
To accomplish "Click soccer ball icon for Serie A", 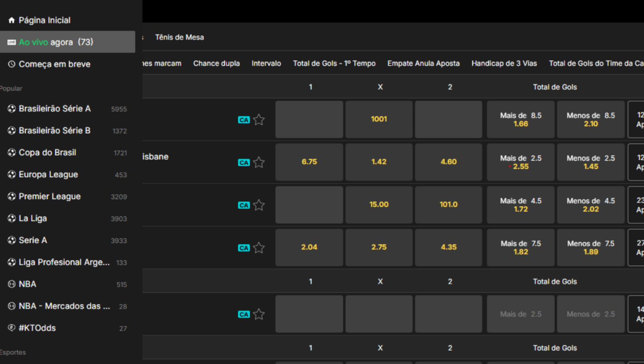I will click(12, 240).
